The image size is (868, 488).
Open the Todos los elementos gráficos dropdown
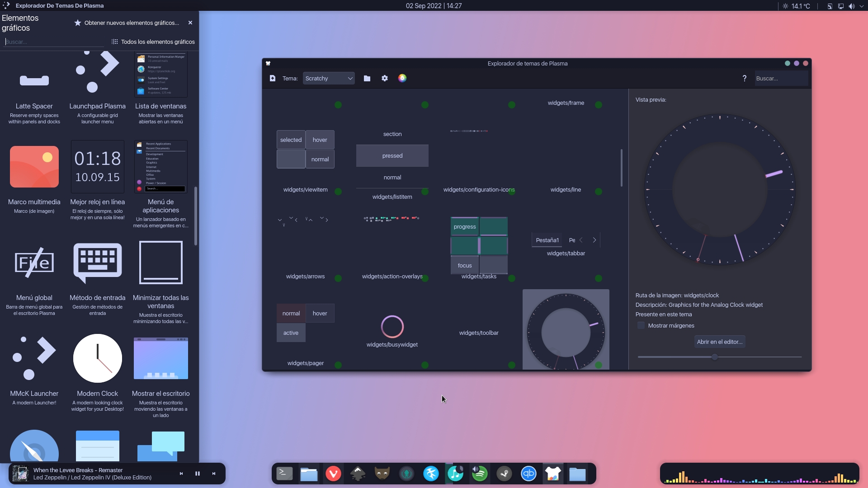coord(153,42)
